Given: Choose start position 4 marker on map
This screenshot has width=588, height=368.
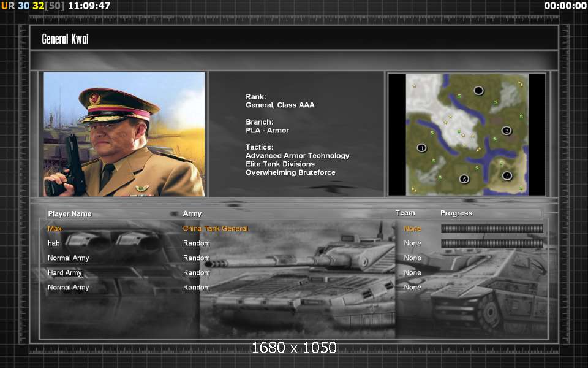Looking at the screenshot, I should pyautogui.click(x=507, y=176).
